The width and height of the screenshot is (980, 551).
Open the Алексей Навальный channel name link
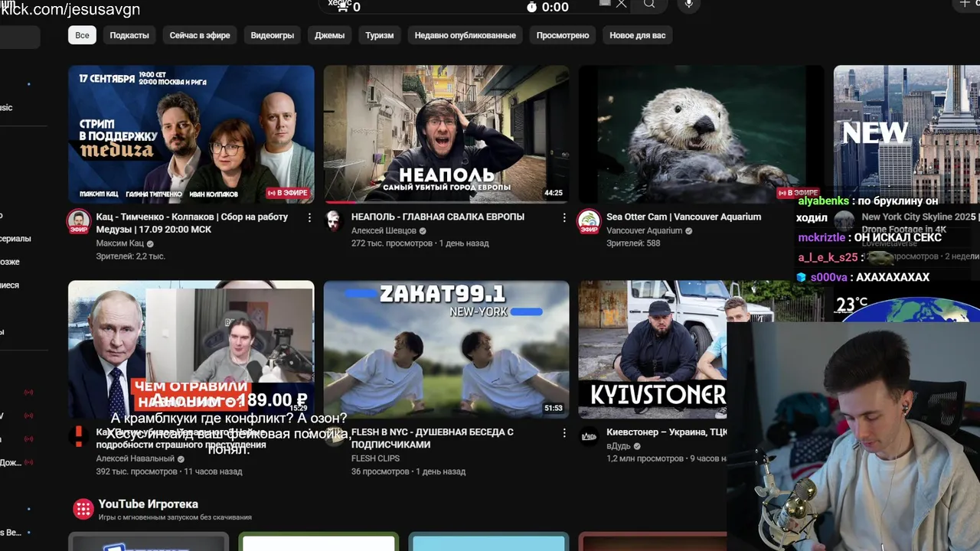pyautogui.click(x=133, y=458)
